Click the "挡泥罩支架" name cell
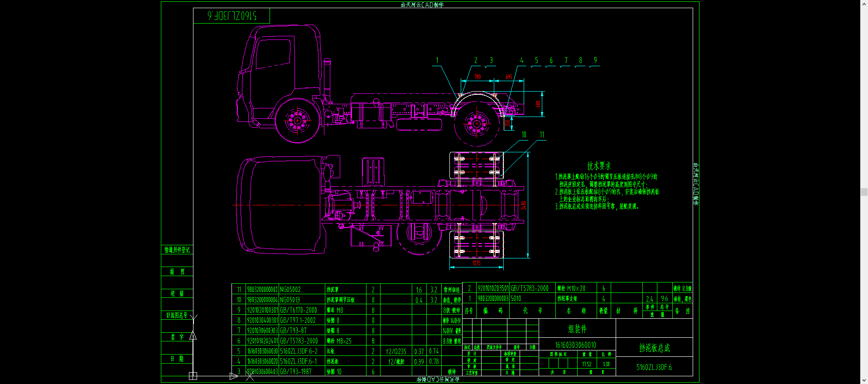Screen dimensions: 868x384 [x=567, y=299]
